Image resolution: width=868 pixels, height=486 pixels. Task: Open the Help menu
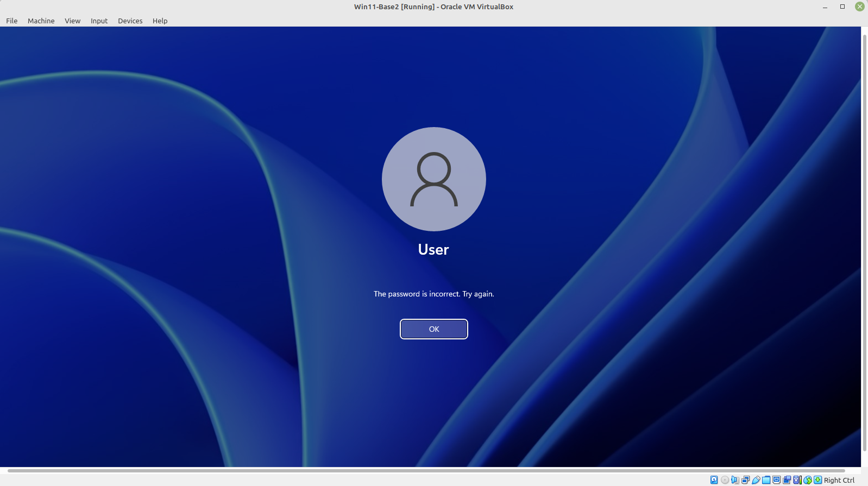160,21
